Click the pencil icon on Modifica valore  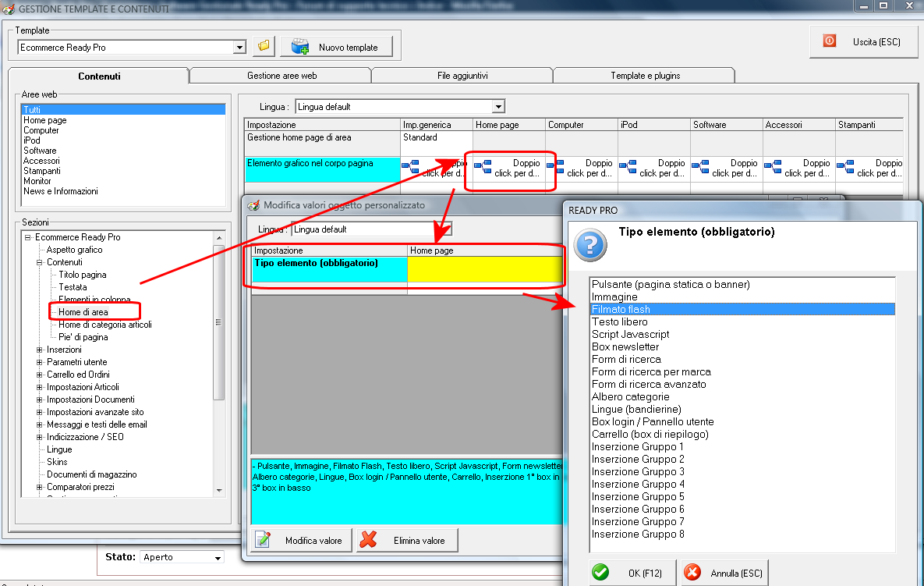click(263, 540)
